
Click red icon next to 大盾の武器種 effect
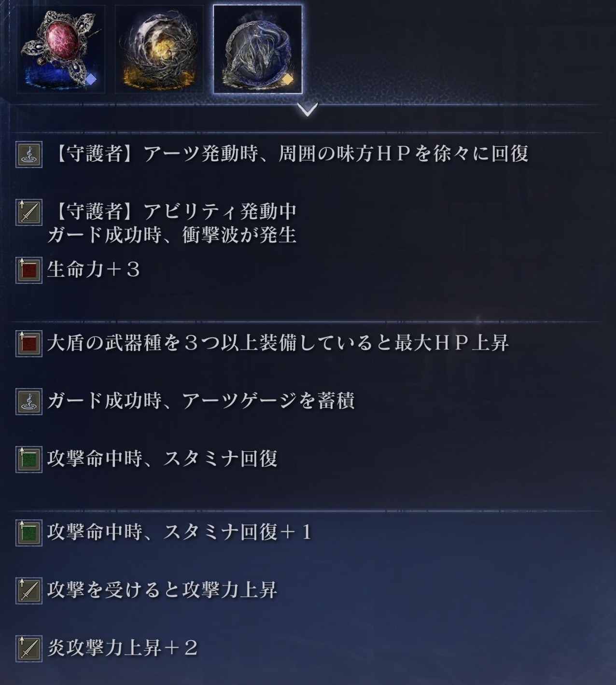pyautogui.click(x=29, y=344)
